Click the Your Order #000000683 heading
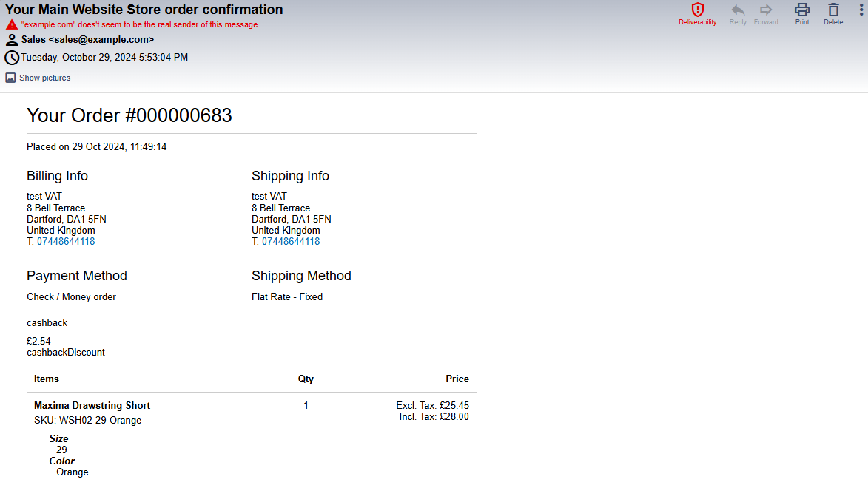Screen dimensions: 868x485 tap(129, 115)
